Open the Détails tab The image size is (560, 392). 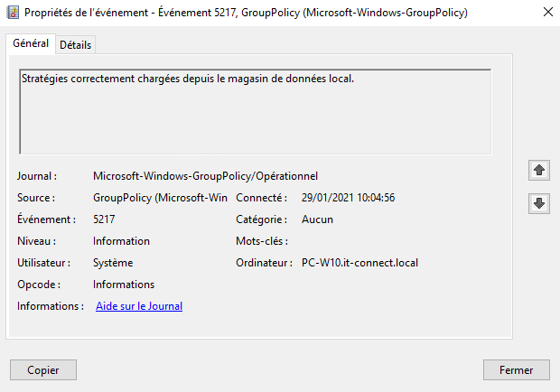point(76,45)
